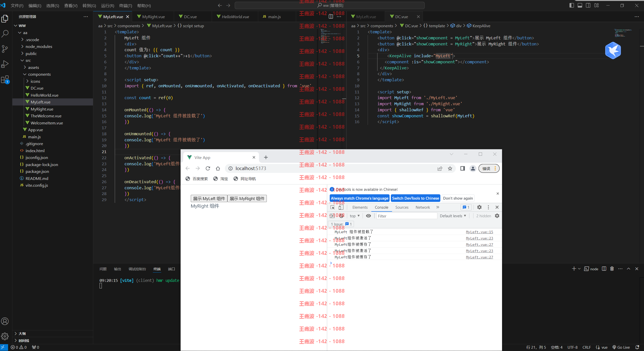Open the Search view in activity bar
Image resolution: width=644 pixels, height=351 pixels.
click(x=5, y=34)
